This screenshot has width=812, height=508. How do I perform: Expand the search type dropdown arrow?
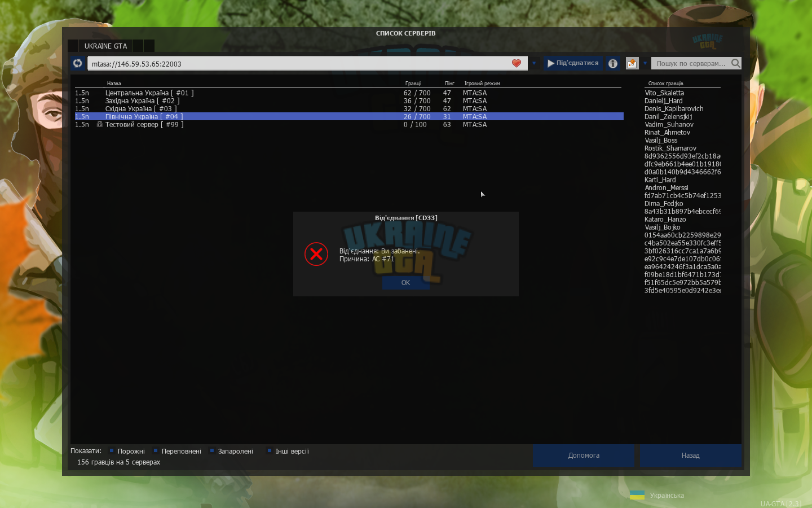point(645,63)
